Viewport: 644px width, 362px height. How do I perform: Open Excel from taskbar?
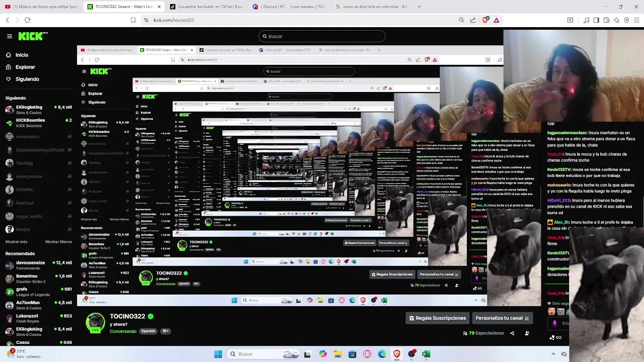tap(426, 354)
